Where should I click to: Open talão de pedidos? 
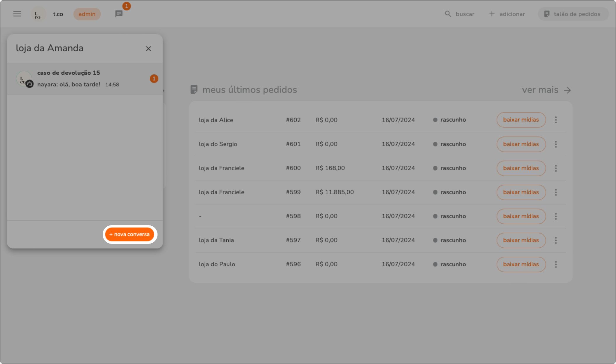[x=573, y=14]
